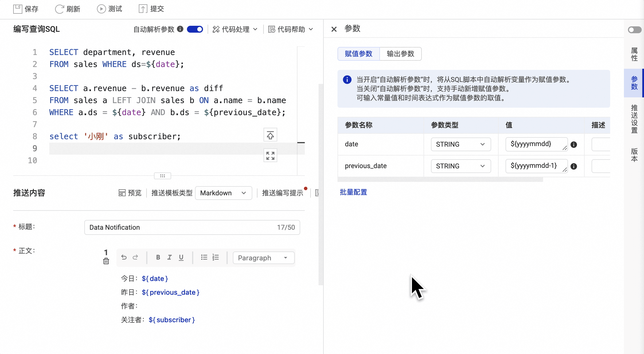
Task: Expand the SQL editor to fullscreen
Action: click(270, 156)
